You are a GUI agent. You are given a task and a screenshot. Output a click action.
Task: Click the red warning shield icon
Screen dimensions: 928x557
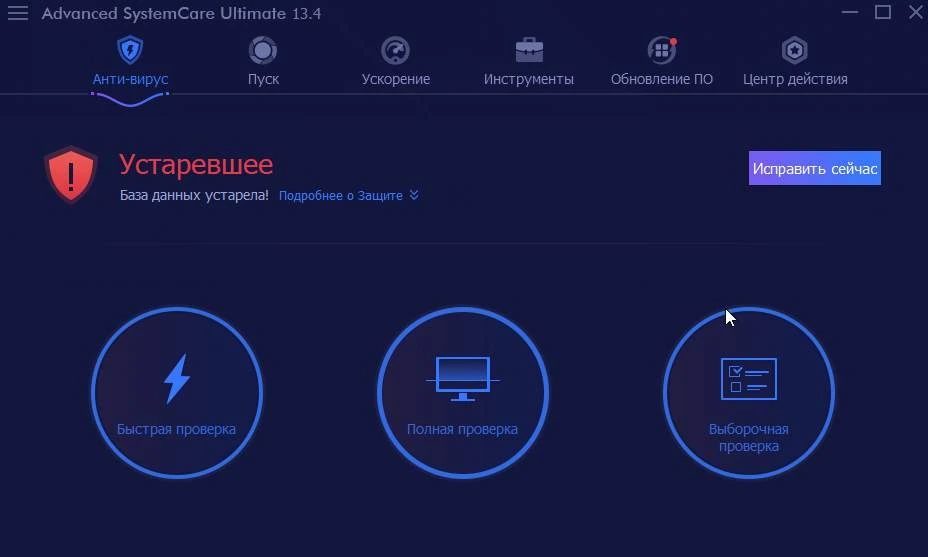[x=70, y=175]
